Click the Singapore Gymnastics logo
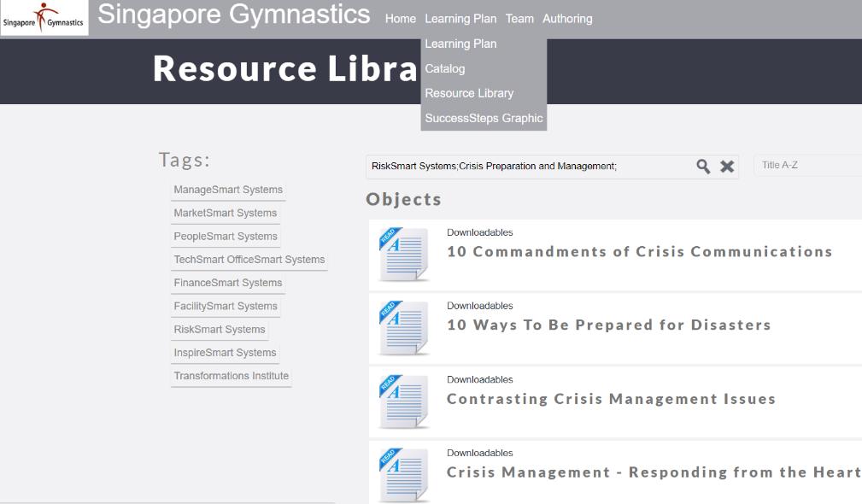The image size is (862, 504). click(44, 18)
